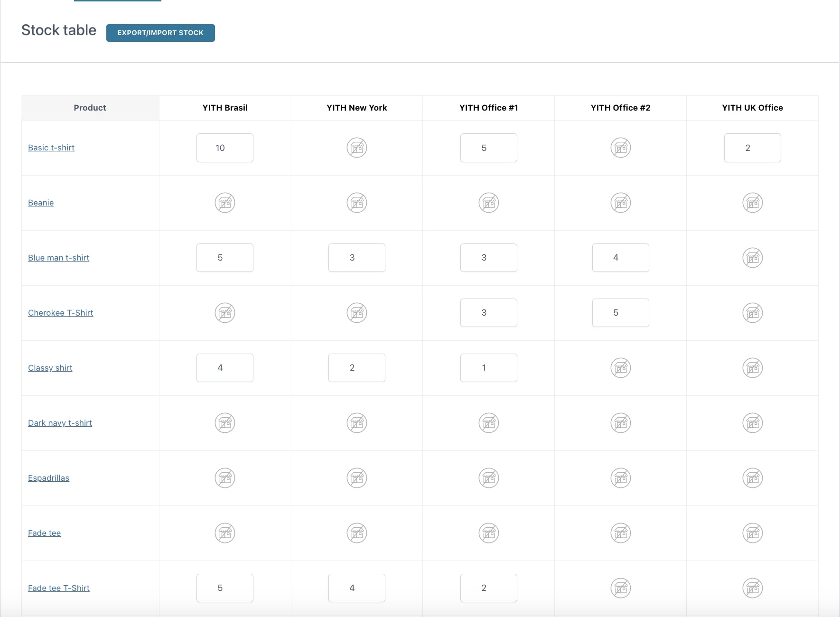Viewport: 840px width, 617px height.
Task: Click the no-store icon for Classy shirt in YITH Office #2
Action: coord(621,368)
